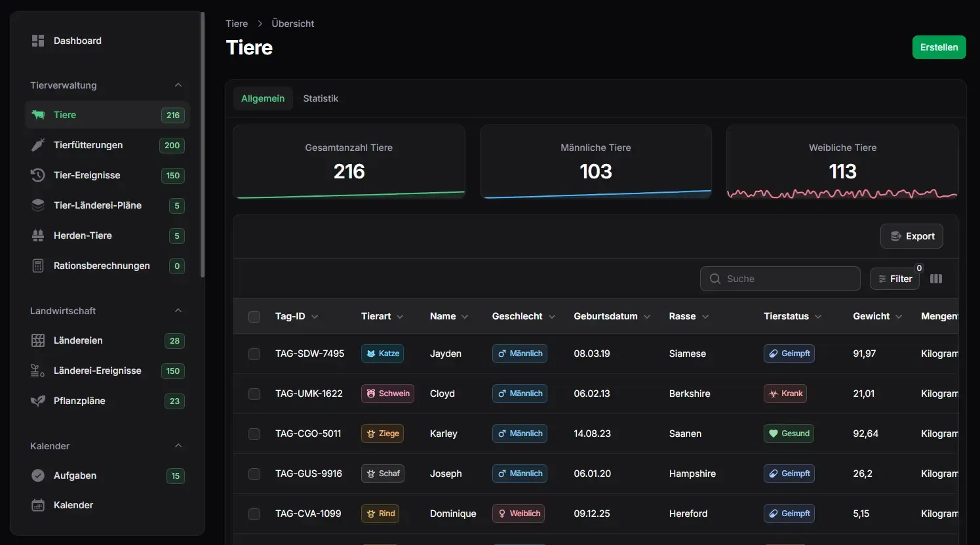Focus the Suche search field

tap(787, 279)
